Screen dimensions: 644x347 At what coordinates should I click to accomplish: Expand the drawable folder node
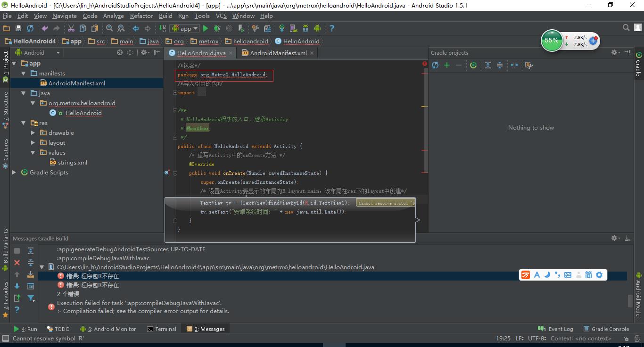[33, 133]
